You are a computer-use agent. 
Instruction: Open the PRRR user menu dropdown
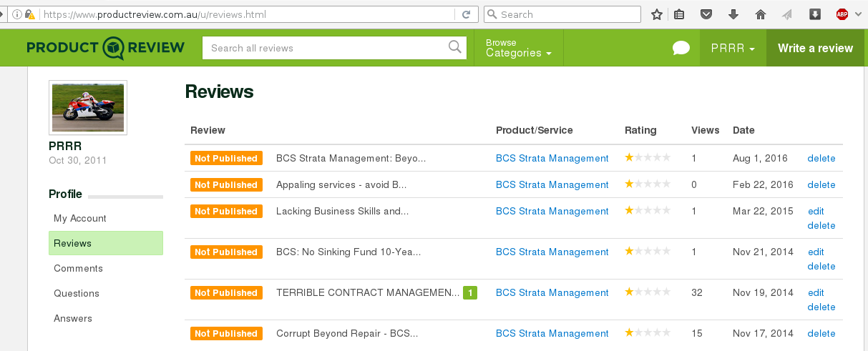[733, 48]
